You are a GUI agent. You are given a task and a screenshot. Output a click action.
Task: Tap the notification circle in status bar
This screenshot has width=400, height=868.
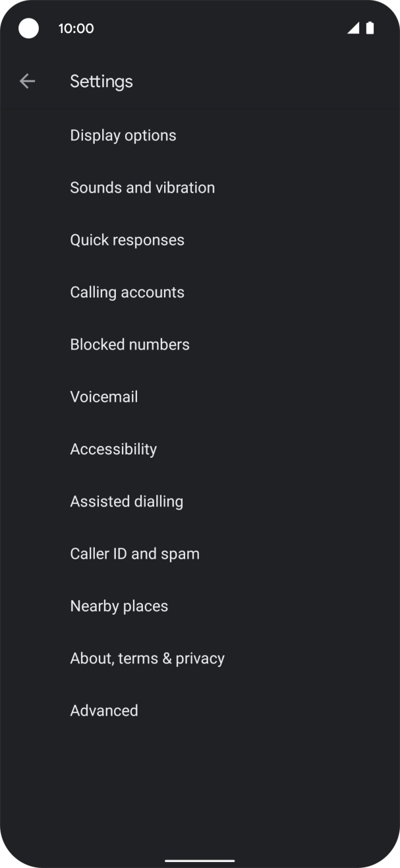coord(29,28)
